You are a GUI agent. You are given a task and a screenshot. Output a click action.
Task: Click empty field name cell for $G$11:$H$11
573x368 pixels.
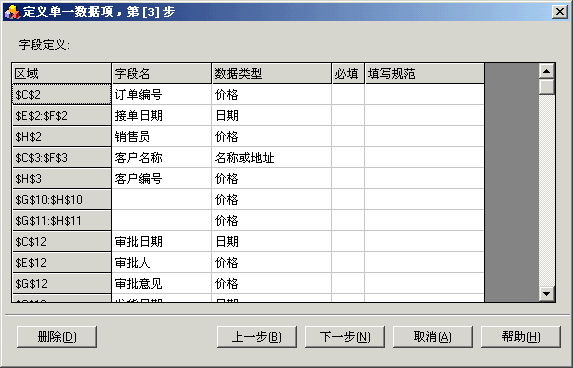pyautogui.click(x=162, y=221)
